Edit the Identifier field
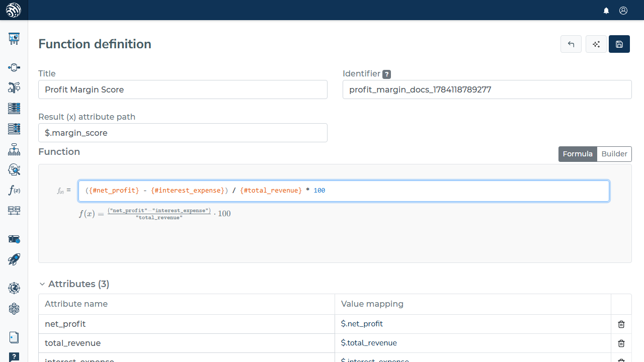The image size is (644, 362). coord(487,89)
